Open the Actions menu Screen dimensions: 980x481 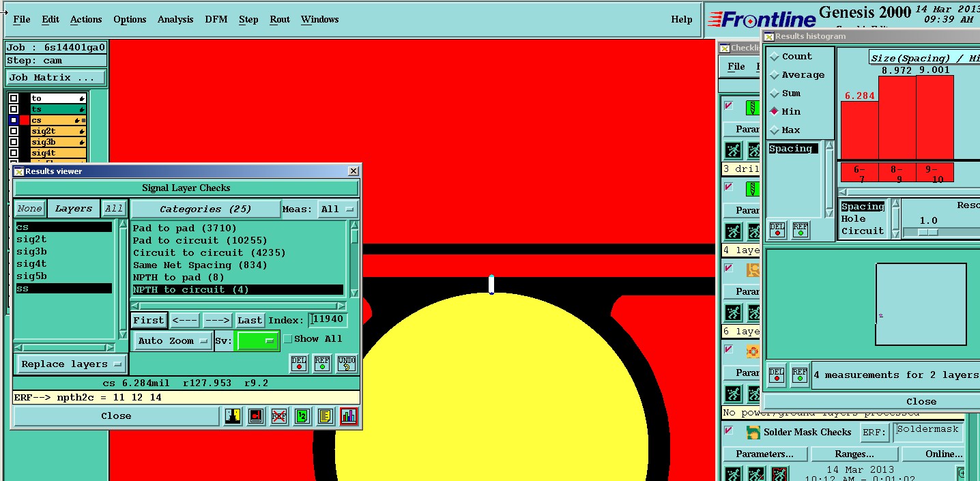pyautogui.click(x=86, y=19)
